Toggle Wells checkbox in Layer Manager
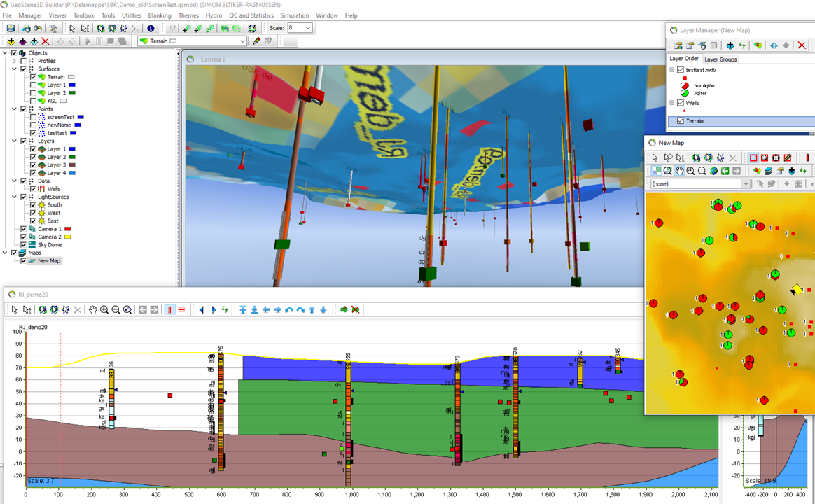Image resolution: width=815 pixels, height=504 pixels. click(681, 103)
